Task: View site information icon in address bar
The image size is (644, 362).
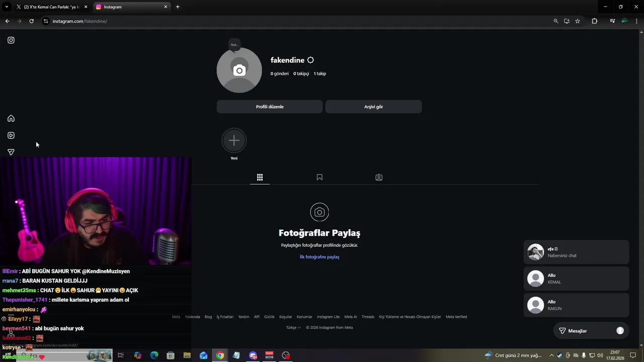Action: click(46, 21)
